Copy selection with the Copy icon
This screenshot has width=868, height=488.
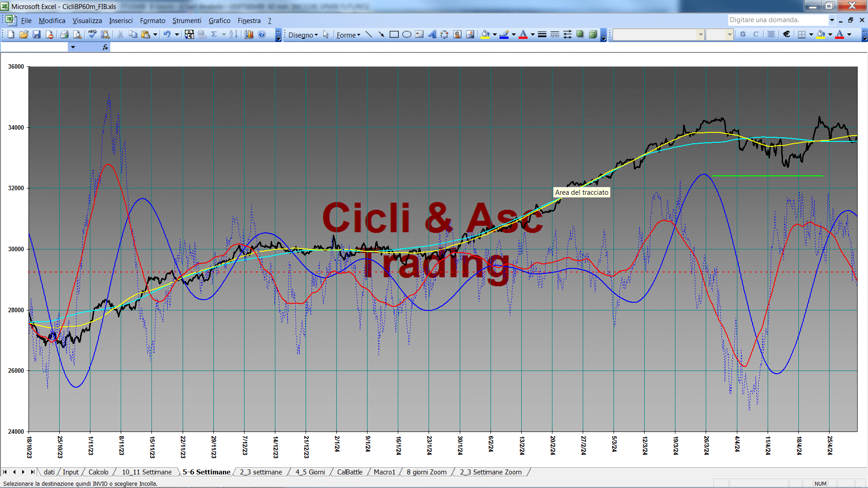pyautogui.click(x=133, y=34)
